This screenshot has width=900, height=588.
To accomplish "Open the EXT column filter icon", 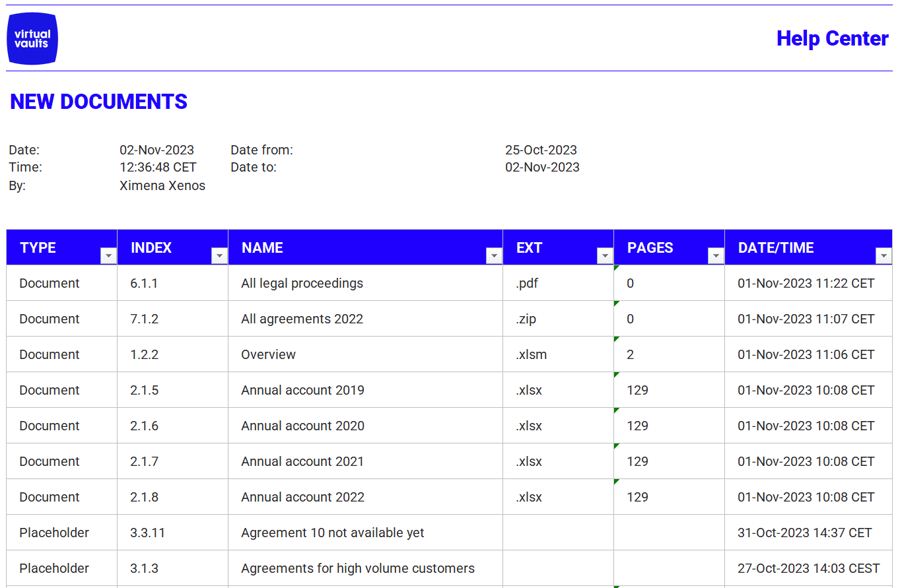I will point(604,255).
